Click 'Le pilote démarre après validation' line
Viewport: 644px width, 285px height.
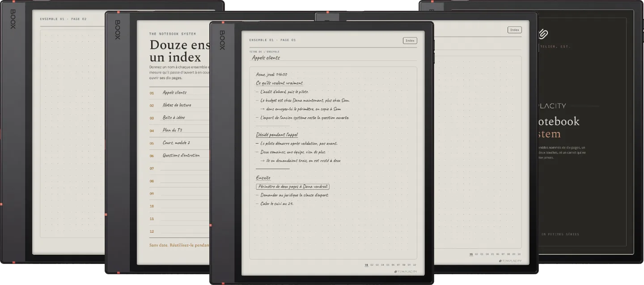pyautogui.click(x=297, y=144)
